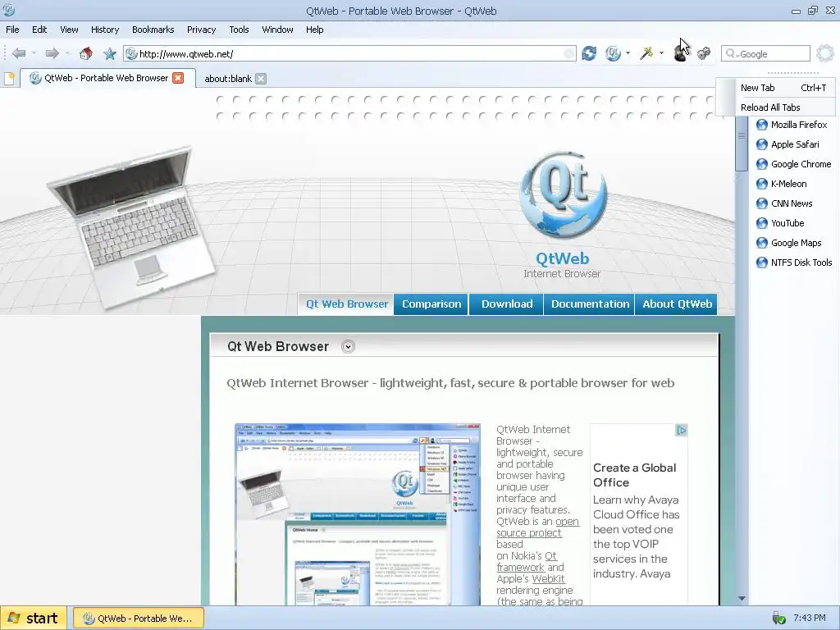Open the Download page tab
The image size is (840, 630).
pyautogui.click(x=507, y=304)
